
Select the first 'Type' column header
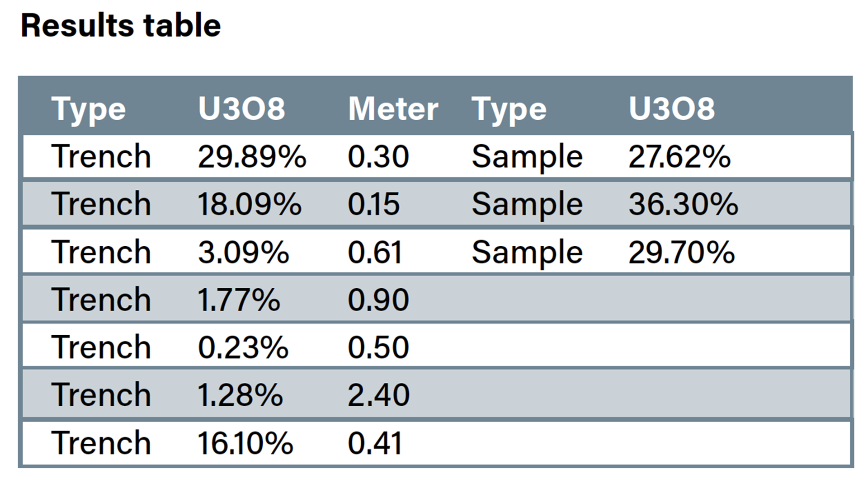pyautogui.click(x=88, y=109)
